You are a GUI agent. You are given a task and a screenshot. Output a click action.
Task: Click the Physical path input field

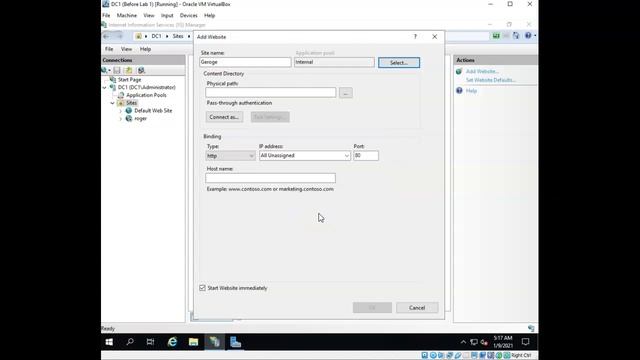point(271,93)
